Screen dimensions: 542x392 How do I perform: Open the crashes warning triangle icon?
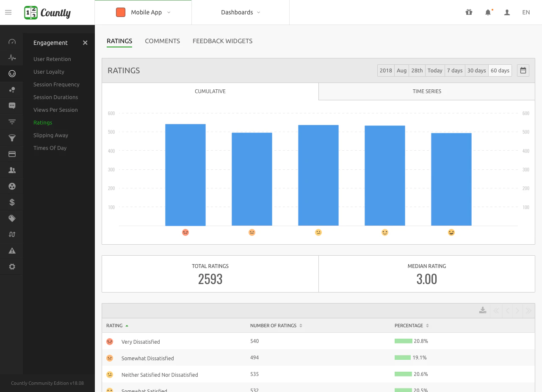coord(12,251)
